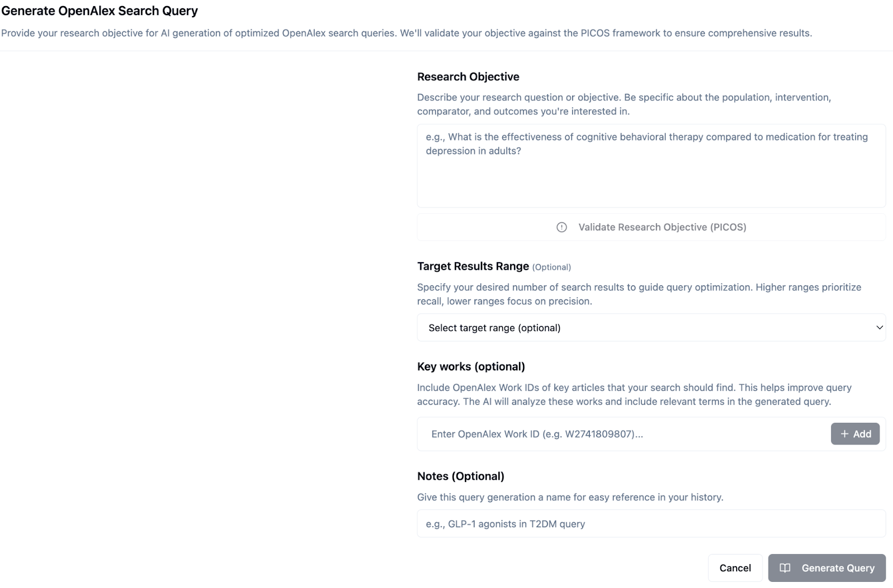Click the plus icon beside Add
Screen dimensions: 893x588
[x=844, y=434]
